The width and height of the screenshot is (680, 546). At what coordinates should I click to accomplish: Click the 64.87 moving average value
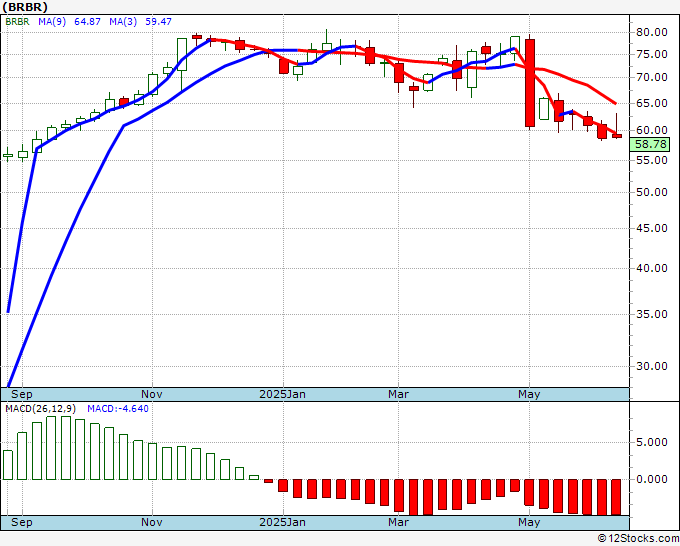click(x=87, y=21)
